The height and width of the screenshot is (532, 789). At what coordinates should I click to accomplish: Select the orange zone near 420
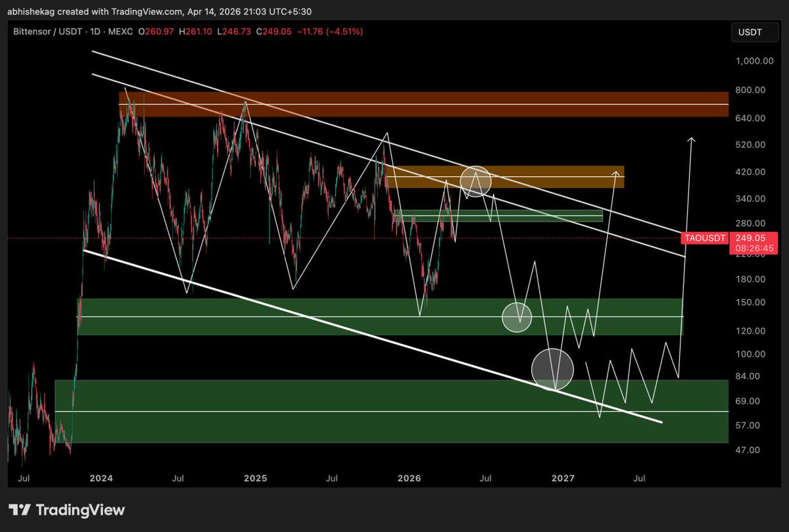point(504,177)
